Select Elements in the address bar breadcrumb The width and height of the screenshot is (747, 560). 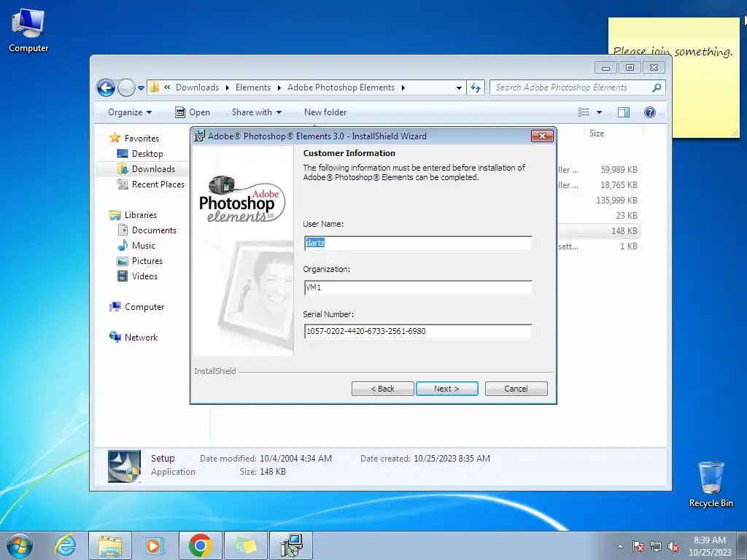click(x=253, y=87)
